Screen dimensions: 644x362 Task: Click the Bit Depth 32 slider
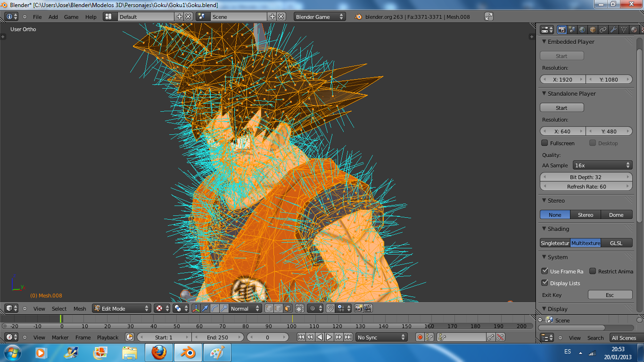click(x=586, y=177)
